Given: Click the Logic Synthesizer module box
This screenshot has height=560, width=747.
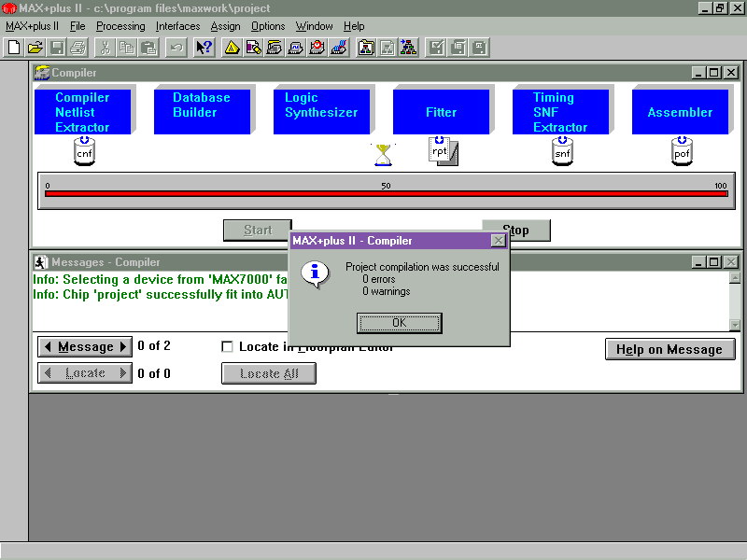Looking at the screenshot, I should pos(321,112).
